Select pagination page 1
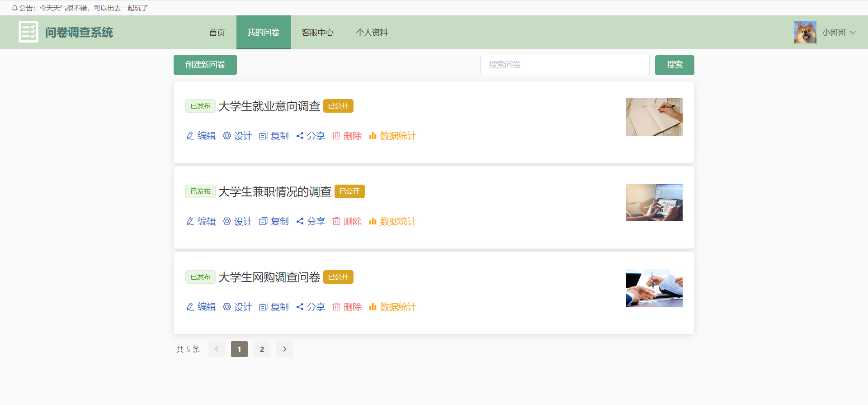 tap(239, 349)
